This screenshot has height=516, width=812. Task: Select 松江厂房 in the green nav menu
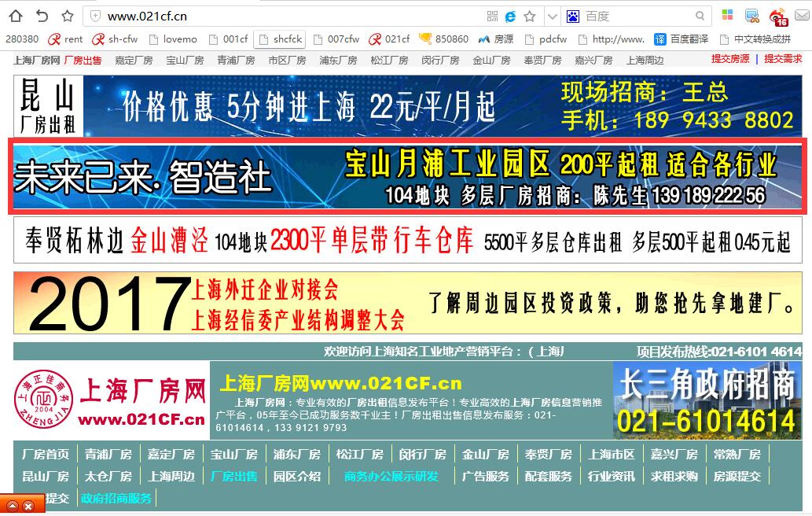[360, 455]
